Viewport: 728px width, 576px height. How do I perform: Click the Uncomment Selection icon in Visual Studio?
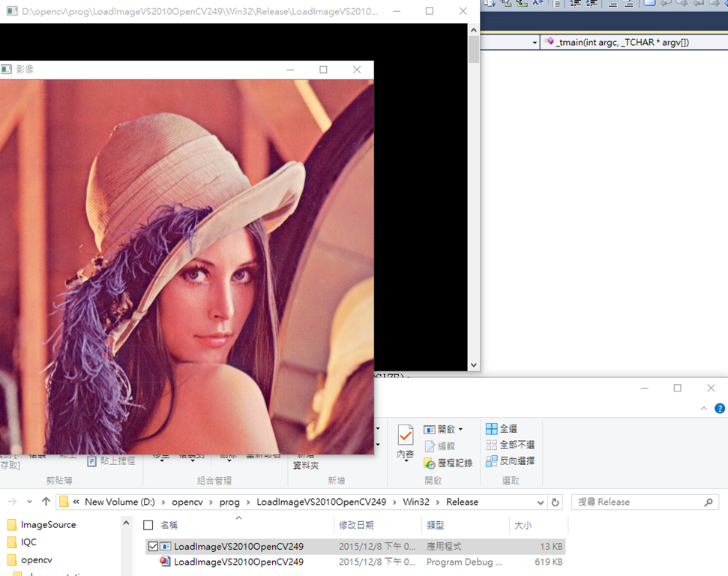(628, 3)
